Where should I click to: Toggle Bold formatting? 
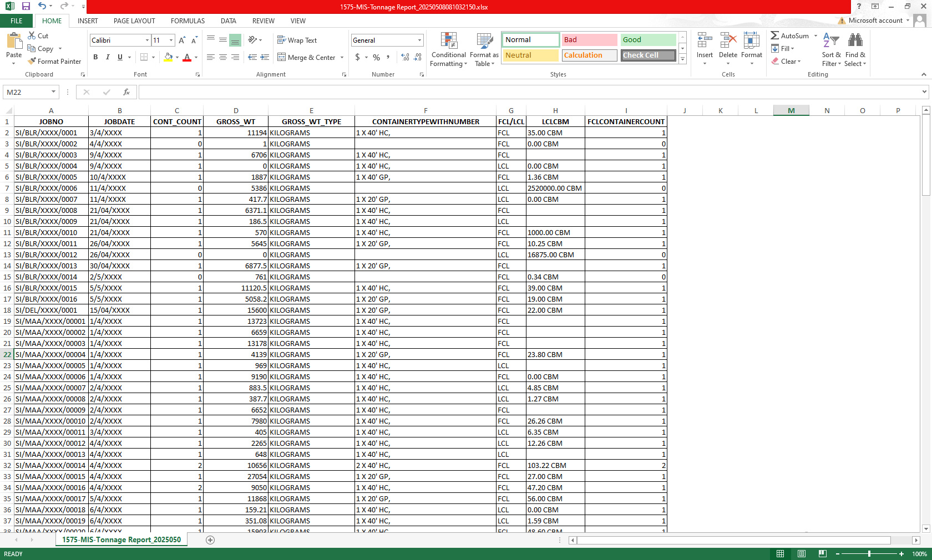[95, 57]
